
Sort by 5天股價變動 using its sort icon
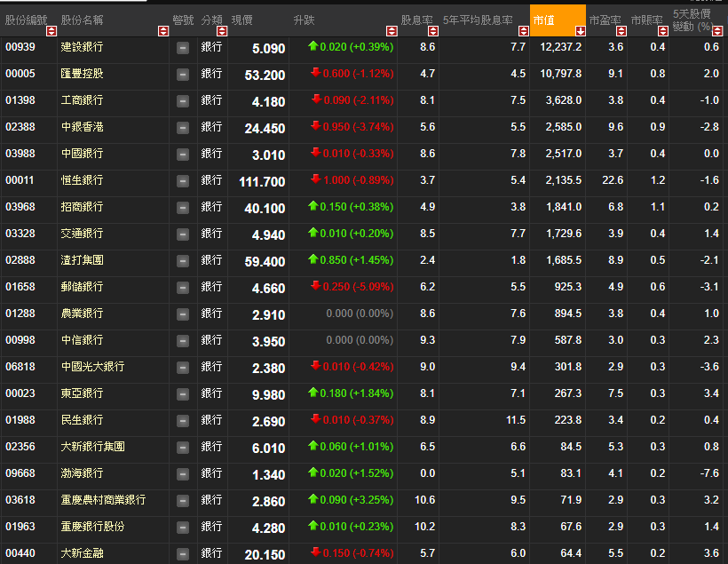pos(717,31)
